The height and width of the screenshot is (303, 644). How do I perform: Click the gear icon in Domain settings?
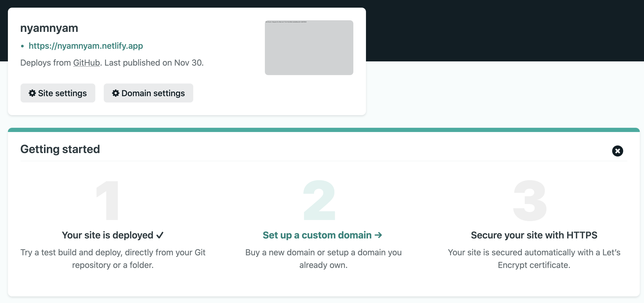click(x=116, y=93)
